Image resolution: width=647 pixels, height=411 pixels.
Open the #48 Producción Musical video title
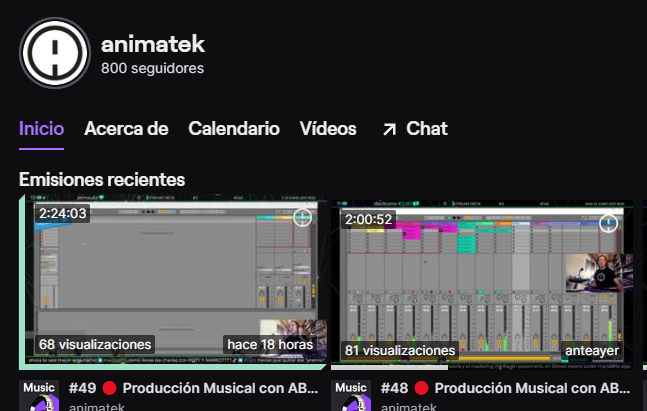505,388
